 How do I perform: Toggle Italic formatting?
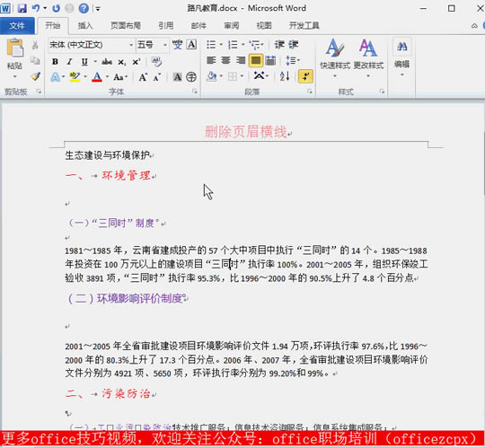pyautogui.click(x=69, y=62)
